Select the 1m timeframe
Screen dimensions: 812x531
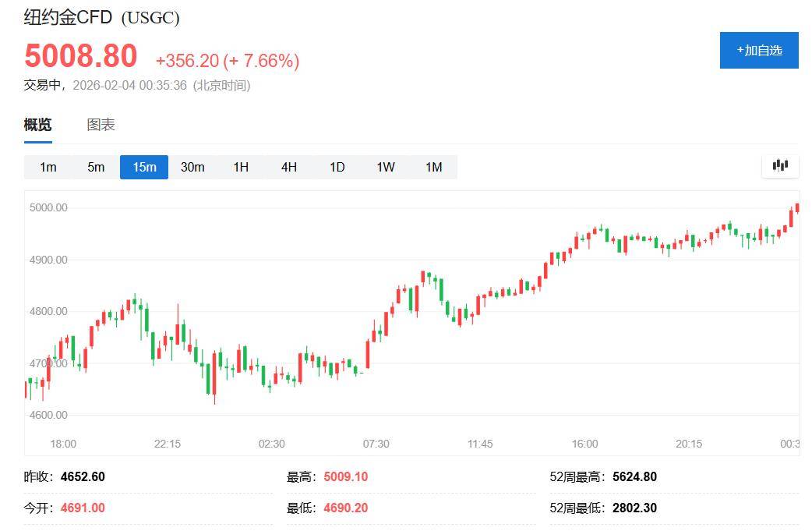coord(48,167)
